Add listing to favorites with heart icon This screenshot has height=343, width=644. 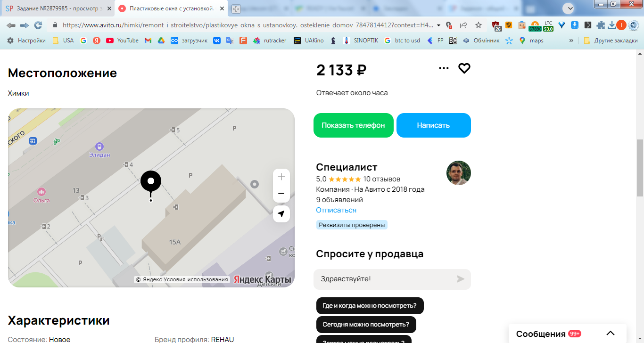point(464,68)
